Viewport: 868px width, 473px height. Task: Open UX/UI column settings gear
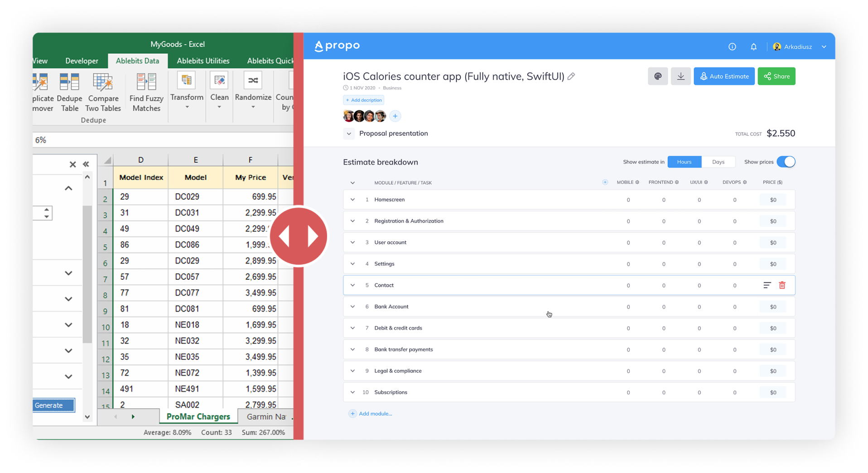[706, 182]
